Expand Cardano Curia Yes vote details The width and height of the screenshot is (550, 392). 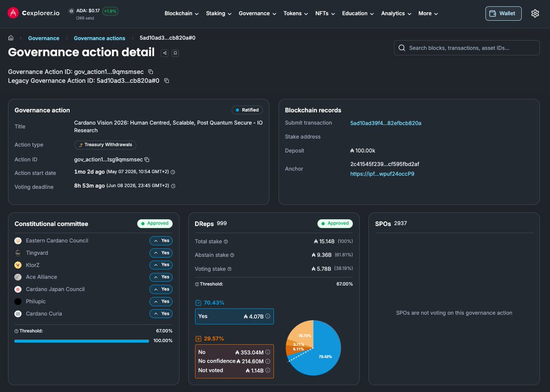(161, 314)
